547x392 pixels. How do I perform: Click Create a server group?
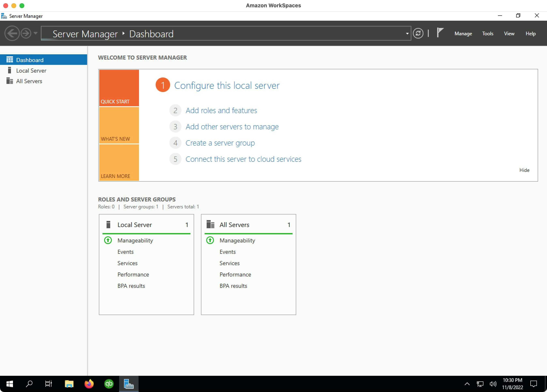220,143
